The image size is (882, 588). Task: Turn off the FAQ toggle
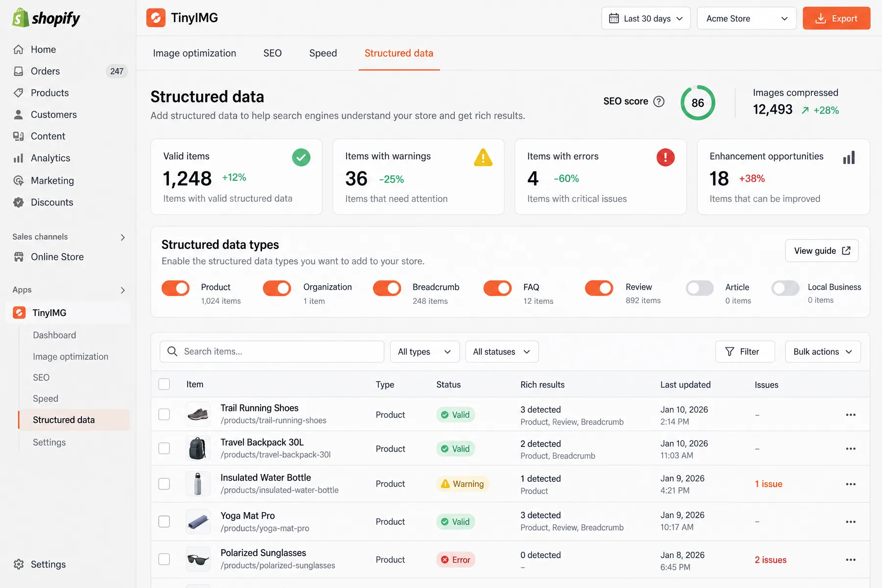pyautogui.click(x=497, y=288)
